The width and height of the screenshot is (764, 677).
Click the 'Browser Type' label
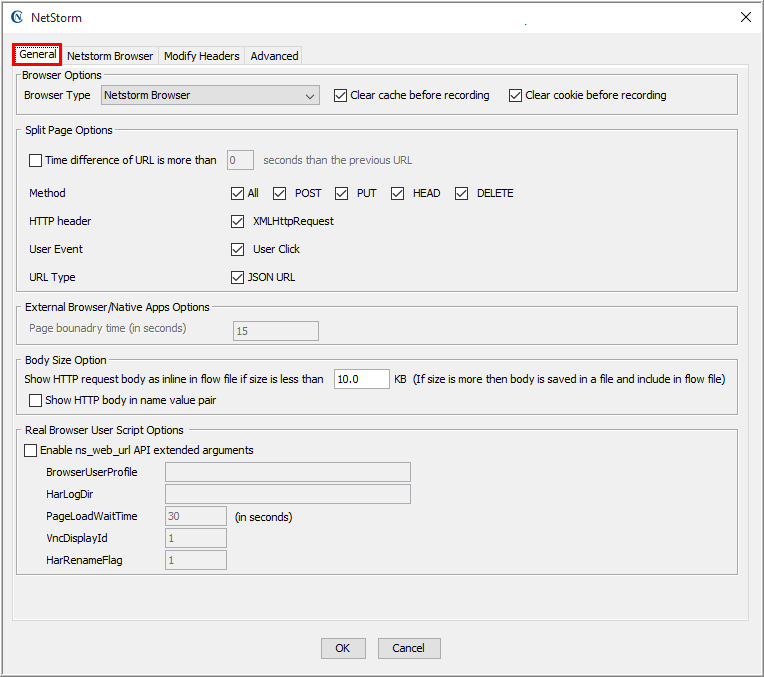[x=57, y=95]
